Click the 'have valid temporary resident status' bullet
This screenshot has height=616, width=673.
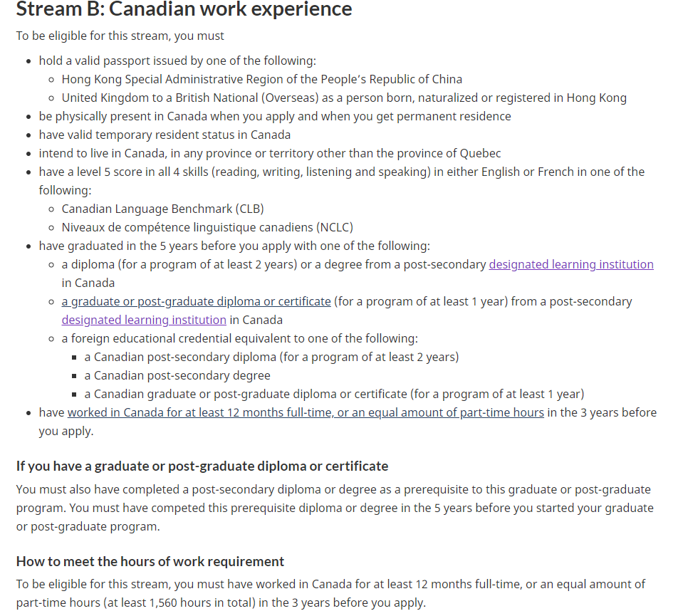[165, 135]
